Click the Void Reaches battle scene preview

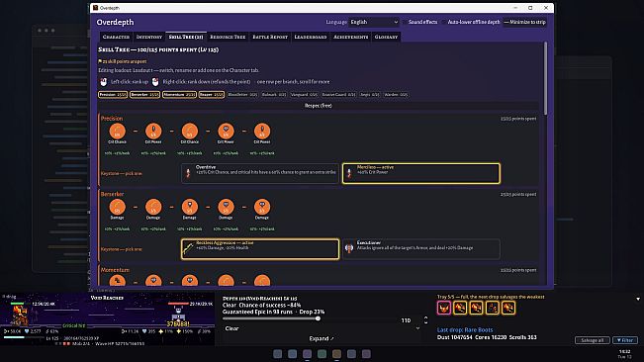pos(107,318)
